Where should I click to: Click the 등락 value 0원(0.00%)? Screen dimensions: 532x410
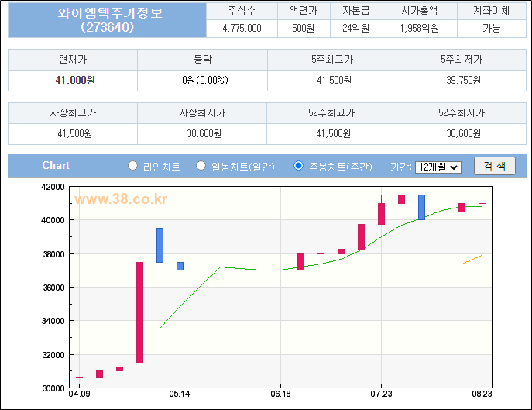click(205, 80)
